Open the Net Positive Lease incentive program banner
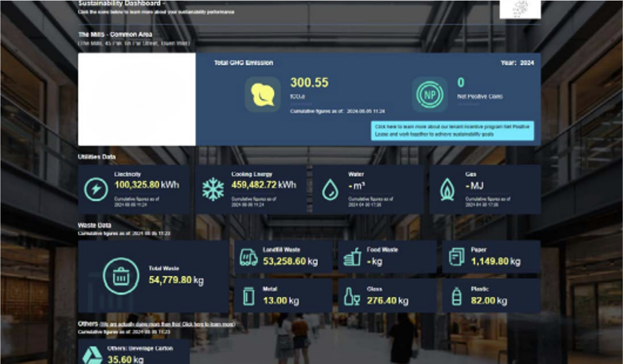623x364 pixels. (452, 131)
